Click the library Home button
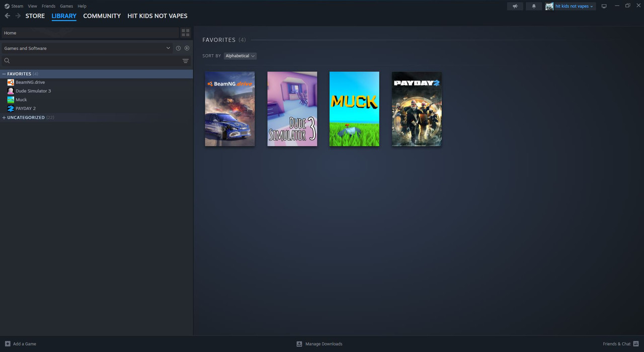 click(90, 33)
